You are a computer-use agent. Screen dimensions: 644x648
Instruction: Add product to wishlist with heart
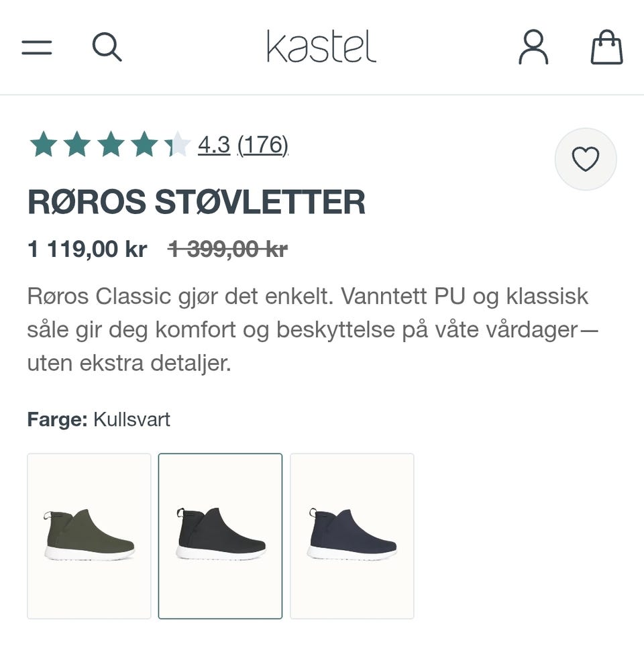tap(586, 159)
